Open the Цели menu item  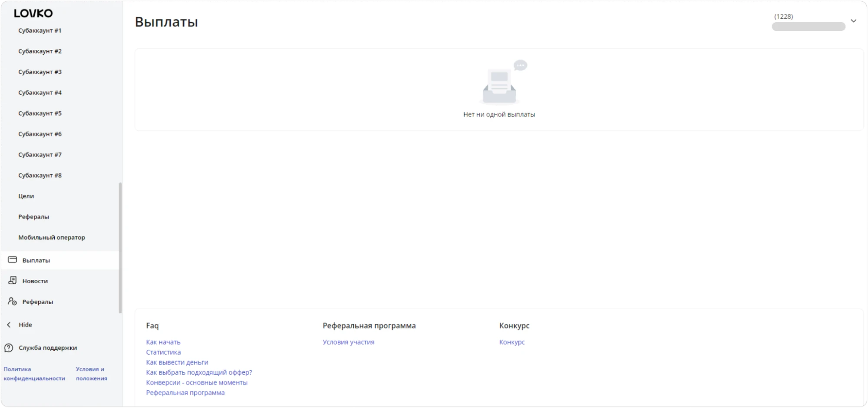[26, 196]
